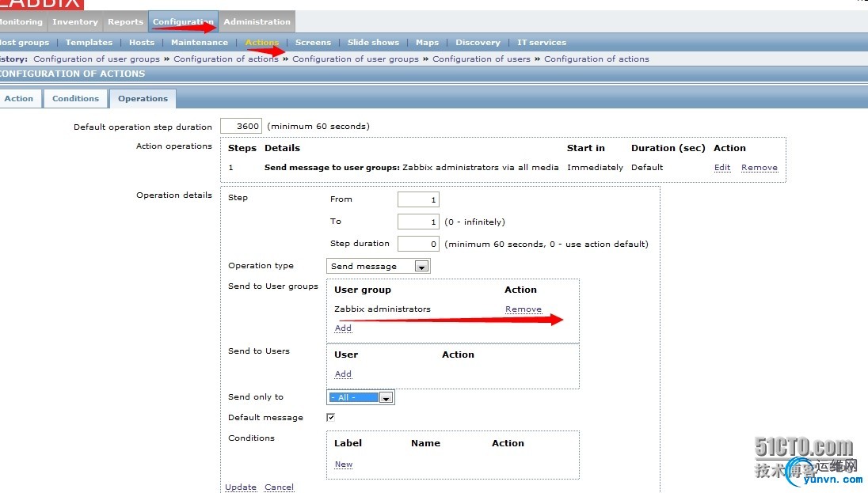Open the Inventory menu

75,21
